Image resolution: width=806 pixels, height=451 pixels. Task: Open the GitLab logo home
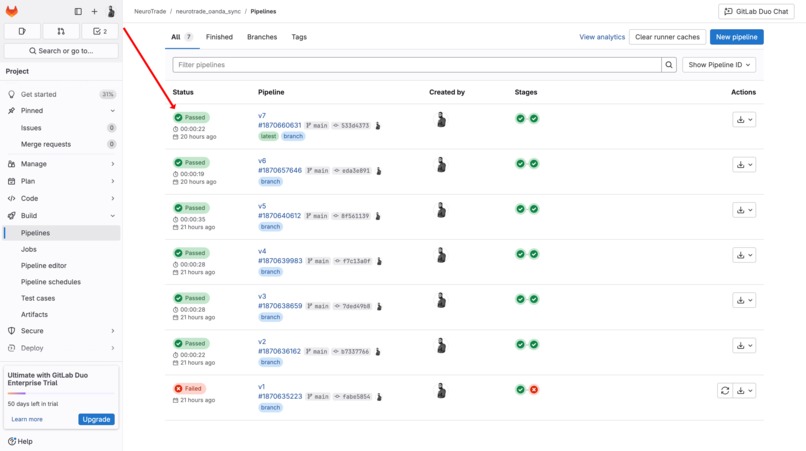coord(11,11)
